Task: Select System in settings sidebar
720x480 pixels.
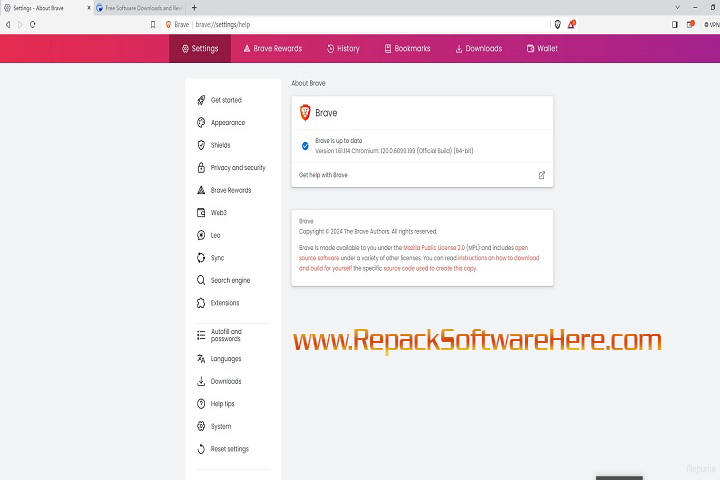Action: tap(221, 426)
